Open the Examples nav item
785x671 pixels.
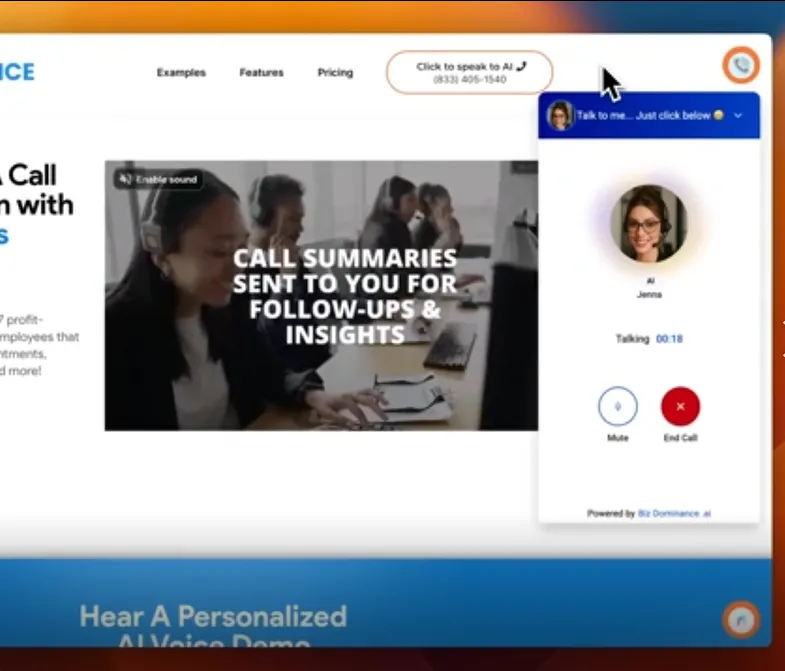[x=181, y=73]
